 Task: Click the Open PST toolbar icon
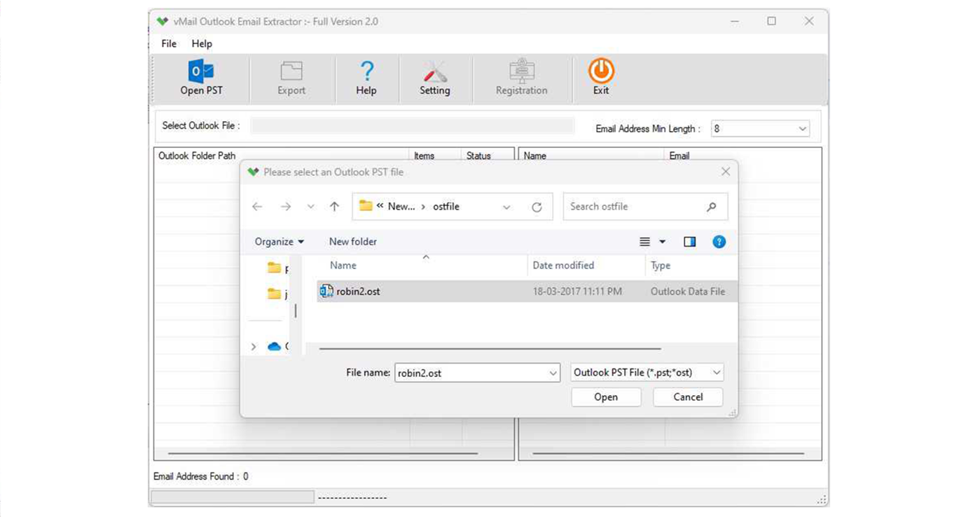pyautogui.click(x=201, y=71)
